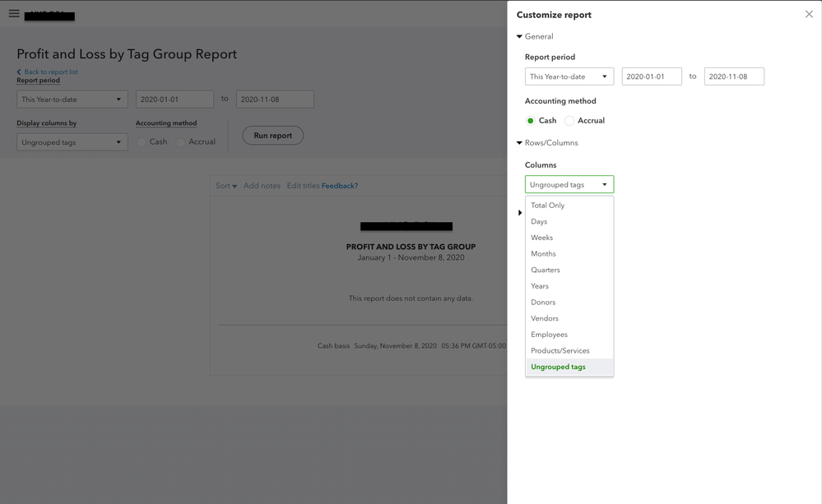Select Accrual accounting method in panel
The height and width of the screenshot is (504, 822).
pos(569,121)
